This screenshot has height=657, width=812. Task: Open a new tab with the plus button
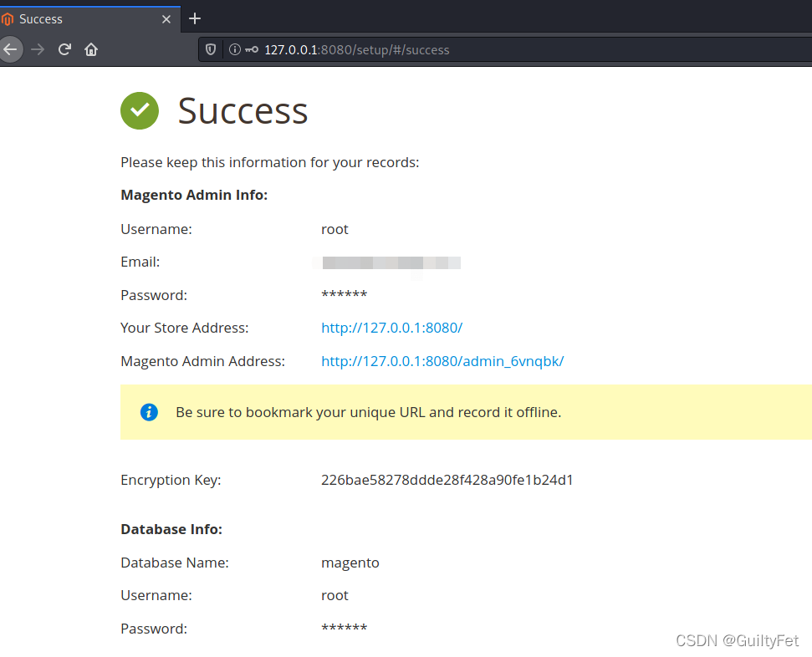(195, 18)
